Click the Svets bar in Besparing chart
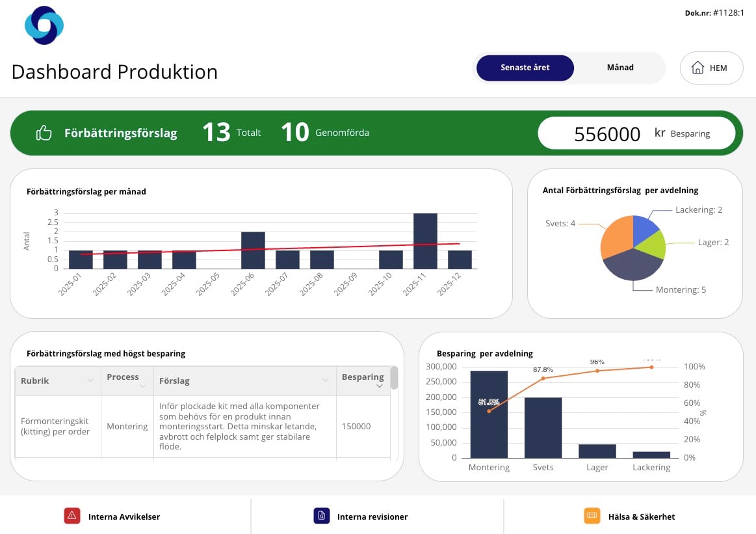The image size is (756, 534). tap(543, 427)
